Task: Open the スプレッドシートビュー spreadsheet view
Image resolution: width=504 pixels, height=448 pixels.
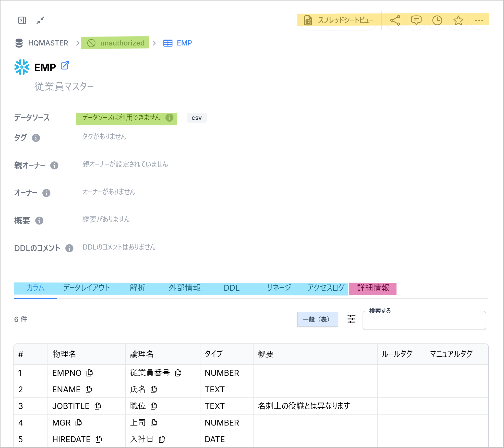Action: tap(339, 20)
